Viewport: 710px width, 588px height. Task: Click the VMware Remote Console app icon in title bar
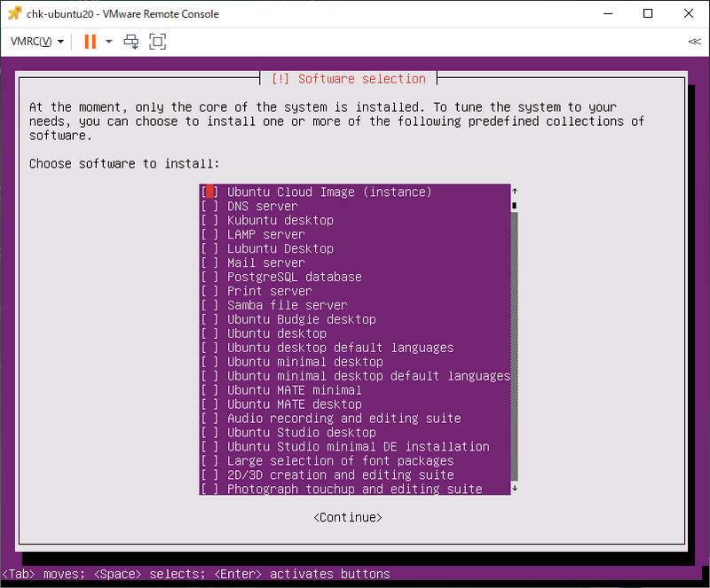pos(14,13)
